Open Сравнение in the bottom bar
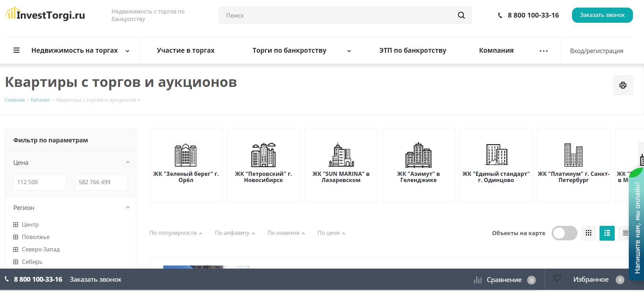The width and height of the screenshot is (644, 291). (x=504, y=280)
